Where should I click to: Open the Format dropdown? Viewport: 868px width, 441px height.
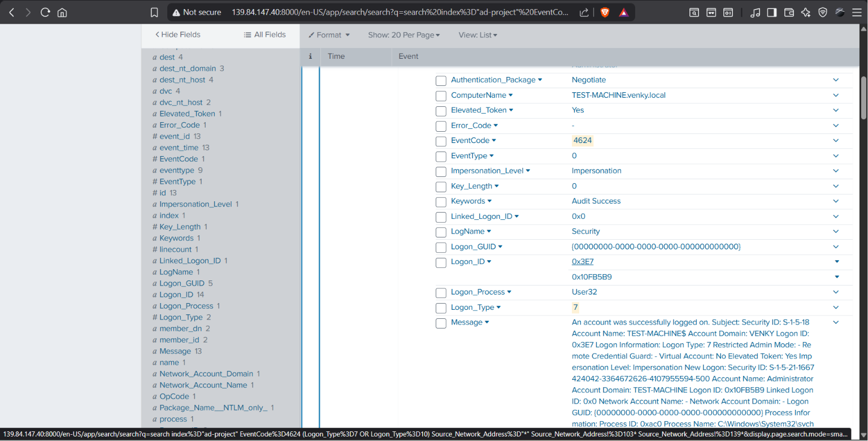click(x=329, y=35)
